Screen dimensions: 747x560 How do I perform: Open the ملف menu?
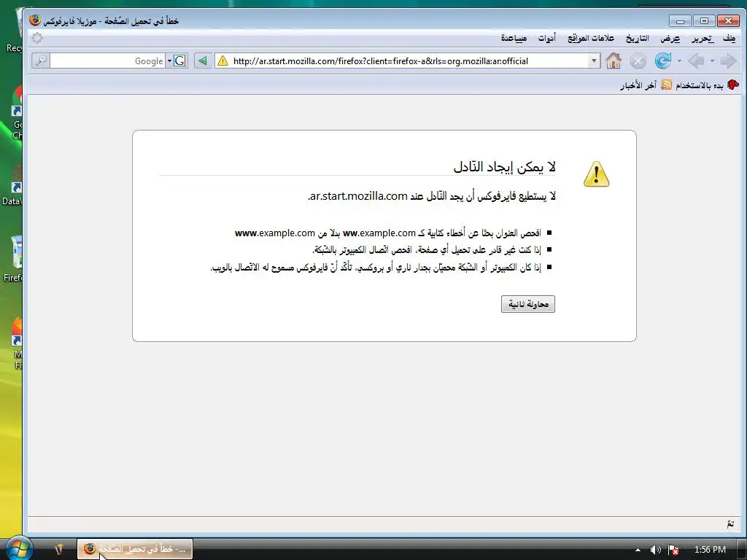[x=729, y=38]
